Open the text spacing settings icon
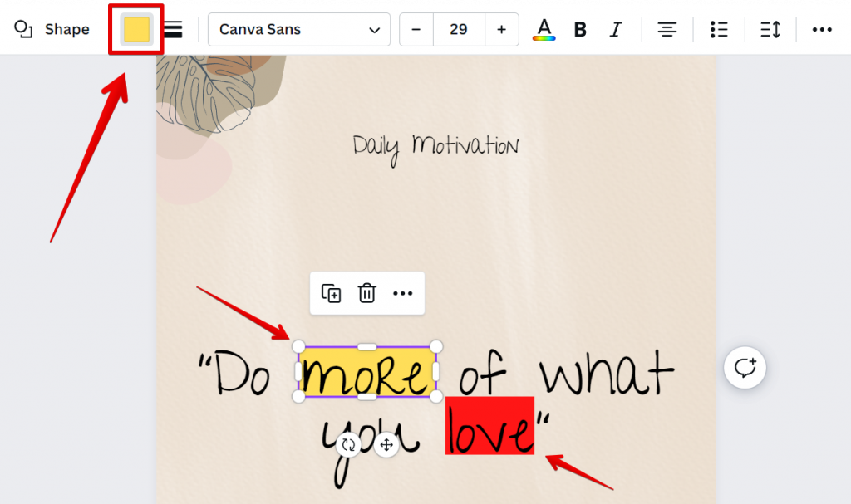851x504 pixels. pyautogui.click(x=769, y=29)
